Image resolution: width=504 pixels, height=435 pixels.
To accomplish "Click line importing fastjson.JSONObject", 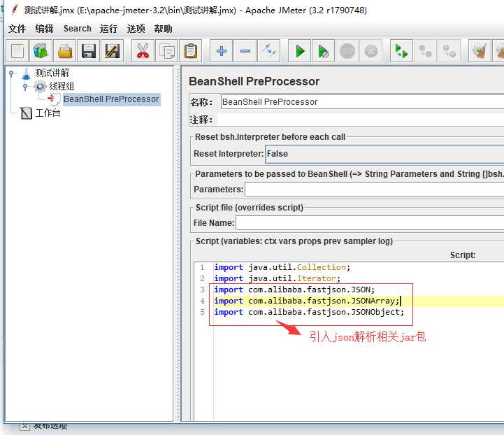I will pos(309,312).
